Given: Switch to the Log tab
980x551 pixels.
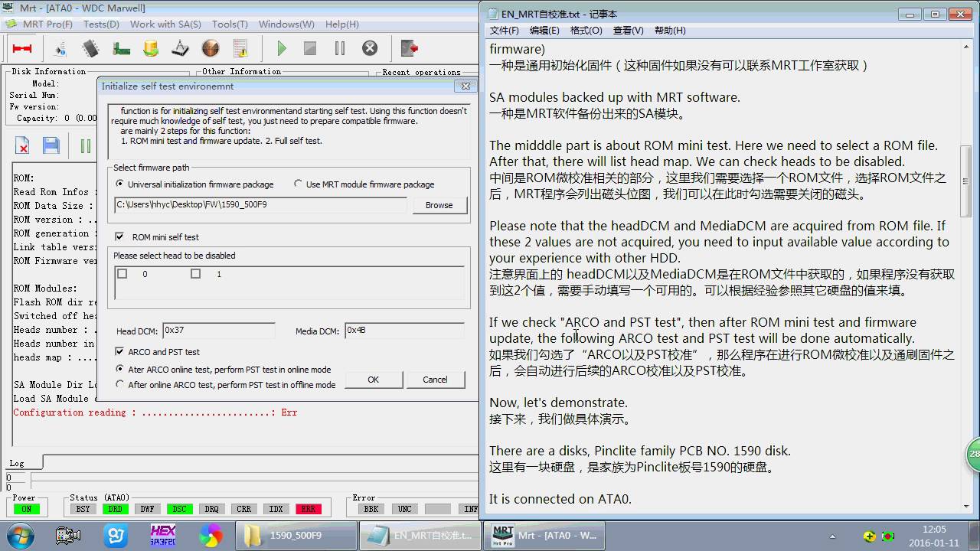Looking at the screenshot, I should coord(17,463).
